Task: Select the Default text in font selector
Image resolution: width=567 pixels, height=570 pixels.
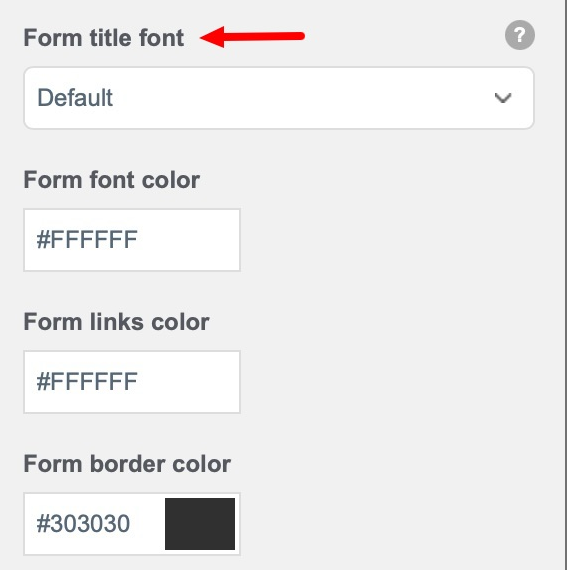Action: point(75,98)
